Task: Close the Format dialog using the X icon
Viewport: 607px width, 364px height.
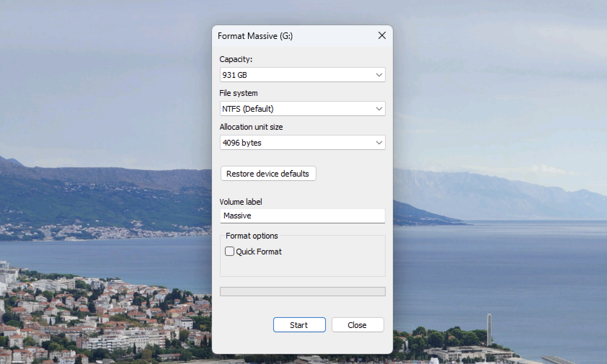Action: [382, 35]
